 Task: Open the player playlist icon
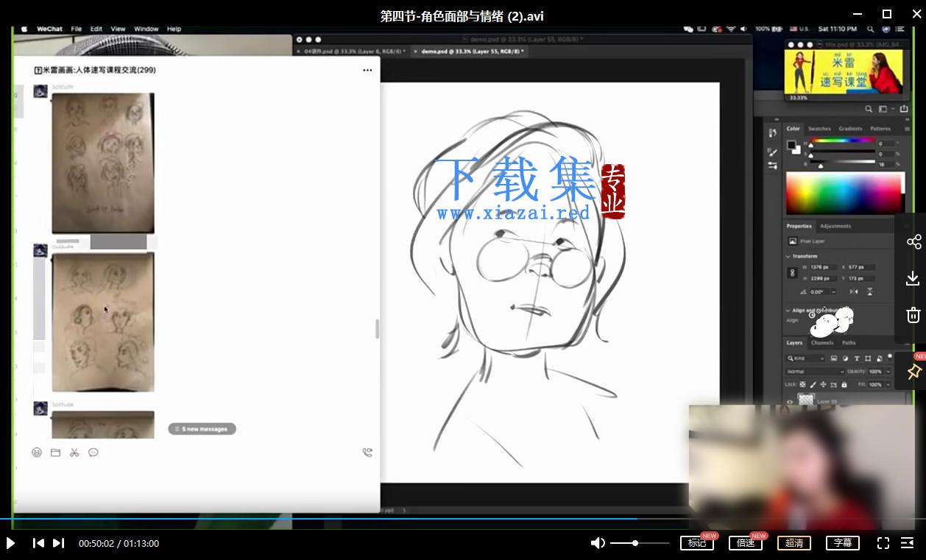pyautogui.click(x=908, y=543)
